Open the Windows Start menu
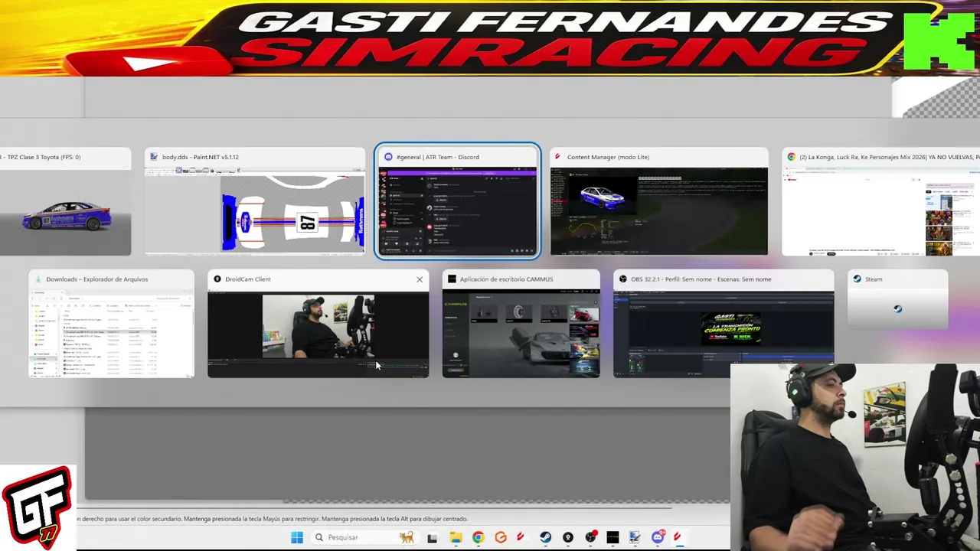The height and width of the screenshot is (551, 980). click(x=297, y=537)
